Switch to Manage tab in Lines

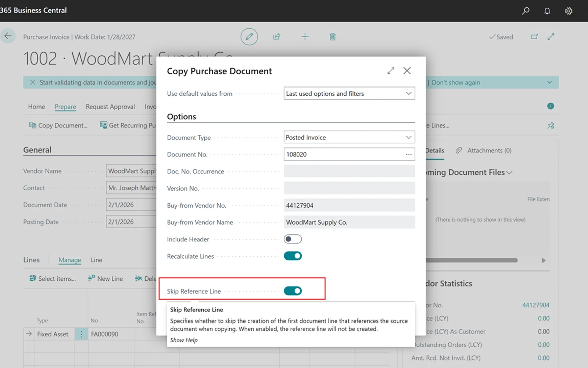(x=69, y=260)
